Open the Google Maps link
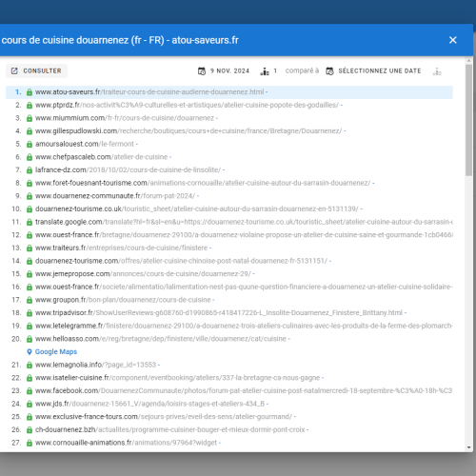Viewport: 476px width, 476px height. pos(56,351)
